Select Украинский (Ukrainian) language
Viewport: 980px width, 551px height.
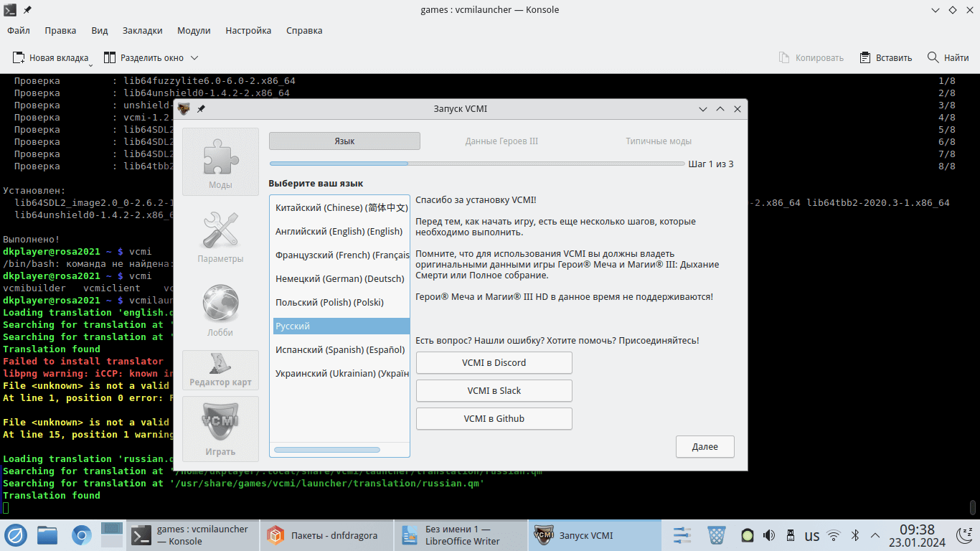coord(341,374)
